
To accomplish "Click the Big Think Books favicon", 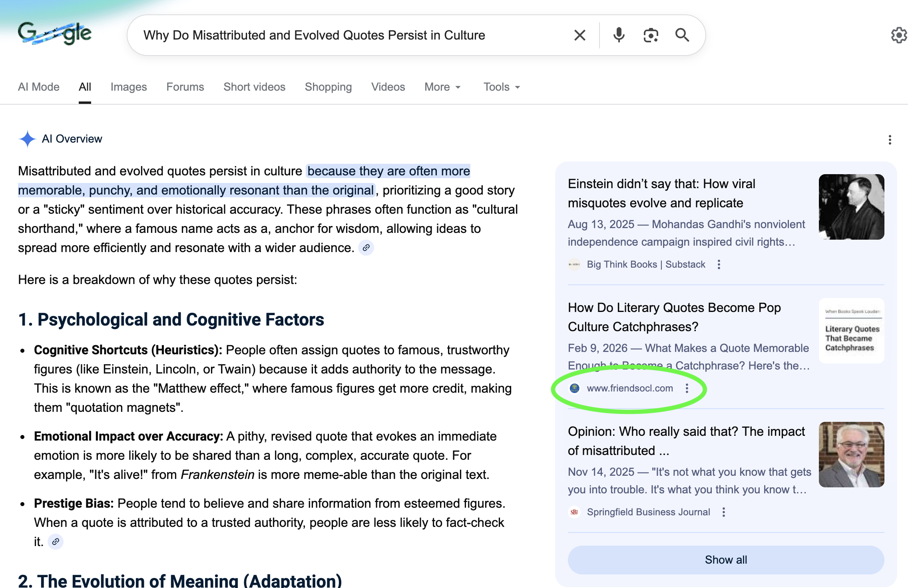I will point(574,264).
